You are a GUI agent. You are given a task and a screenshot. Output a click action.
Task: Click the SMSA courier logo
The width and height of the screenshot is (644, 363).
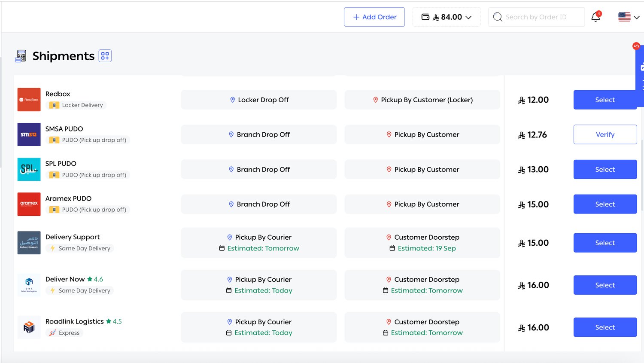tap(29, 134)
